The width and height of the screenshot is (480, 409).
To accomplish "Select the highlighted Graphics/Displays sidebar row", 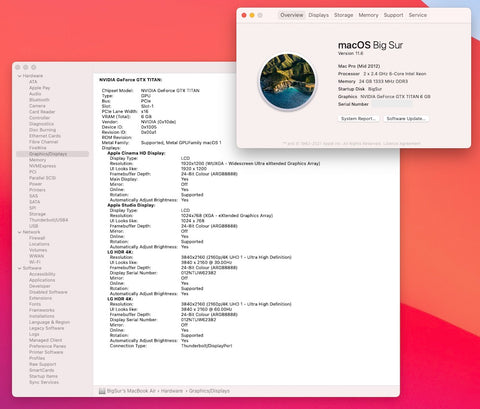I will [x=52, y=154].
